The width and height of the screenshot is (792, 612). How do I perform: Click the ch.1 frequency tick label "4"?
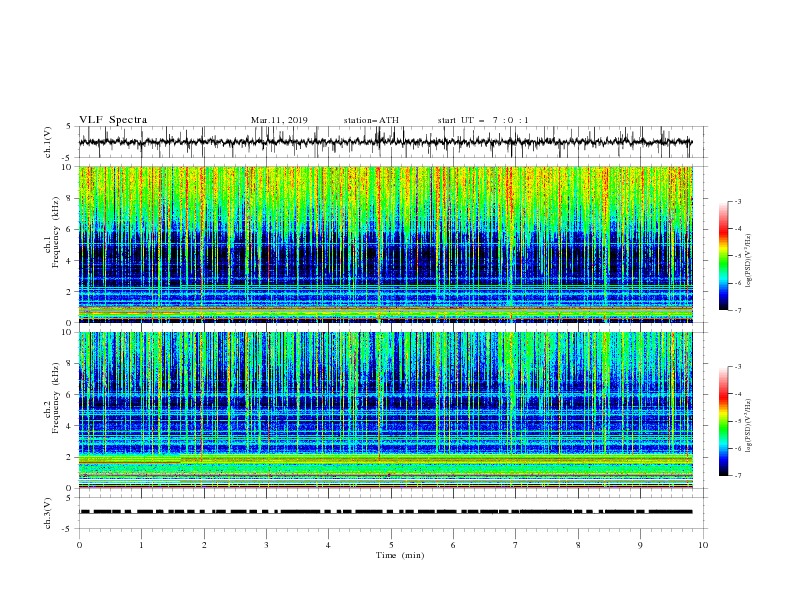tap(70, 261)
